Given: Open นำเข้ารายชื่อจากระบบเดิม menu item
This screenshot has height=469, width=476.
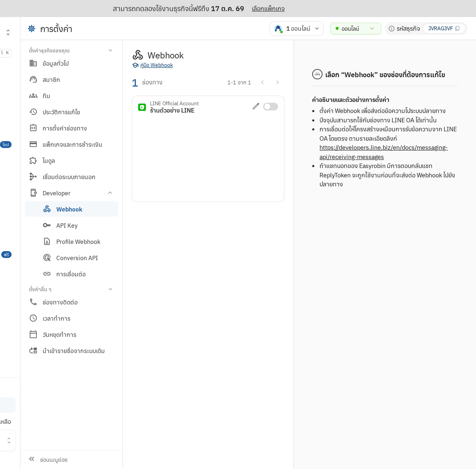Looking at the screenshot, I should tap(71, 351).
